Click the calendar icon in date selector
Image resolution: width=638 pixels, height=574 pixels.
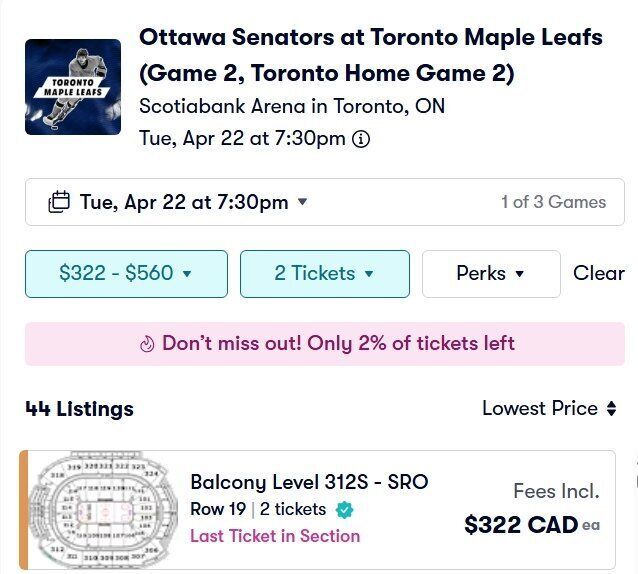(59, 202)
